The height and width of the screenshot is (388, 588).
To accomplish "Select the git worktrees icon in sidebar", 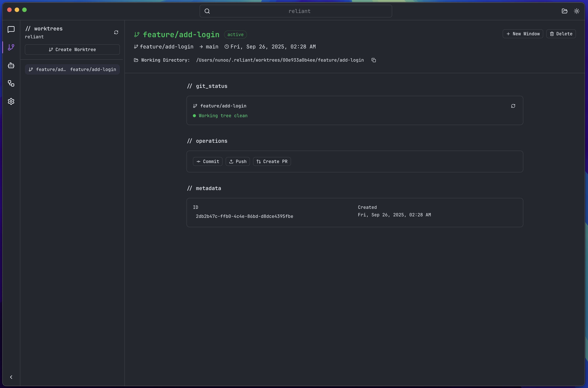I will tap(11, 47).
